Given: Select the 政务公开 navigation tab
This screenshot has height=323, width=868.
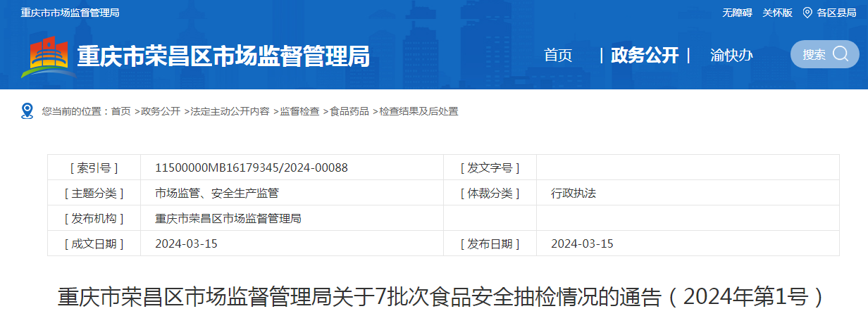Looking at the screenshot, I should click(x=644, y=56).
